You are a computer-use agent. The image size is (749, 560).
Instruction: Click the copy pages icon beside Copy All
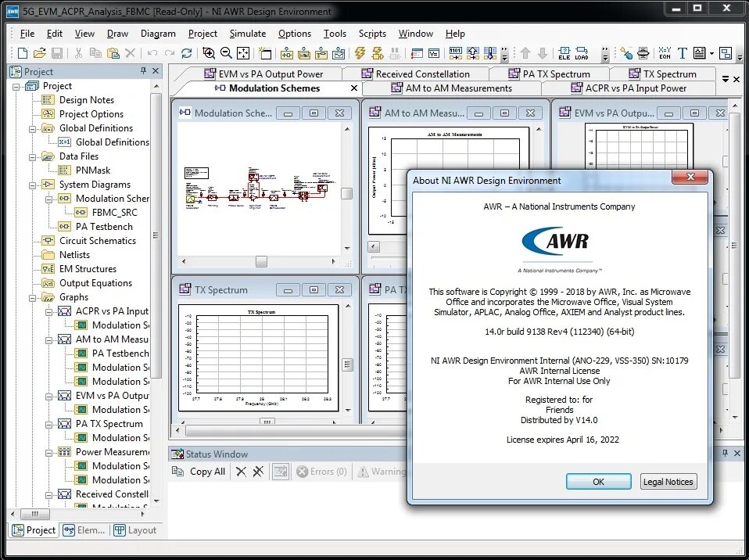pos(177,472)
